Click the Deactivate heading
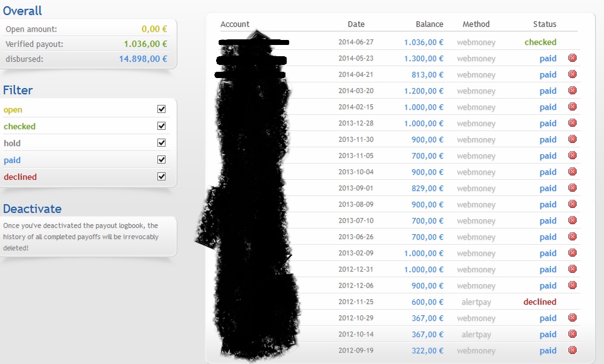 coord(32,209)
